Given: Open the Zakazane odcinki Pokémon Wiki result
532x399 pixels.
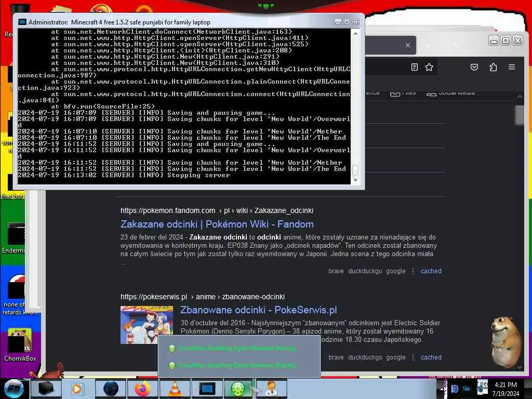Looking at the screenshot, I should pyautogui.click(x=217, y=224).
